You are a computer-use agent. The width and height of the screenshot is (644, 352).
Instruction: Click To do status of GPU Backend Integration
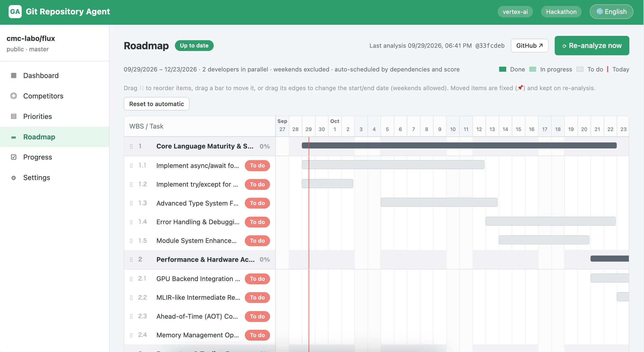[257, 279]
